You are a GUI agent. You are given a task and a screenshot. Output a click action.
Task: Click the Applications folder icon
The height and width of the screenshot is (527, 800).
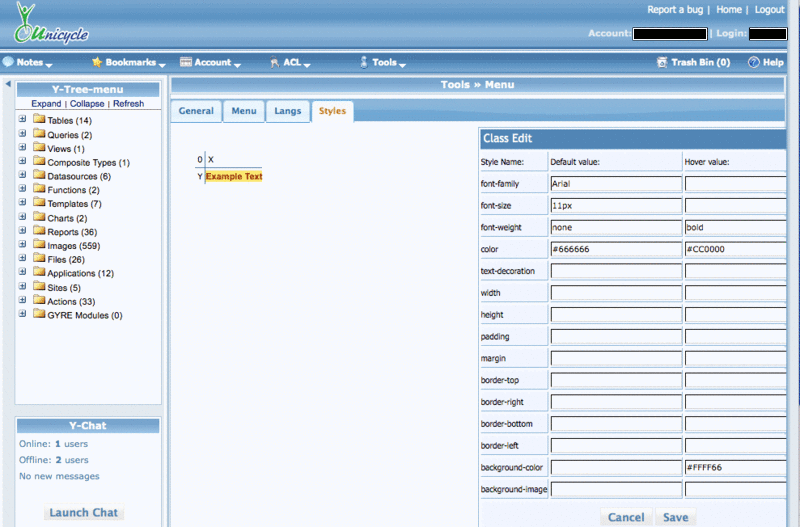click(39, 273)
